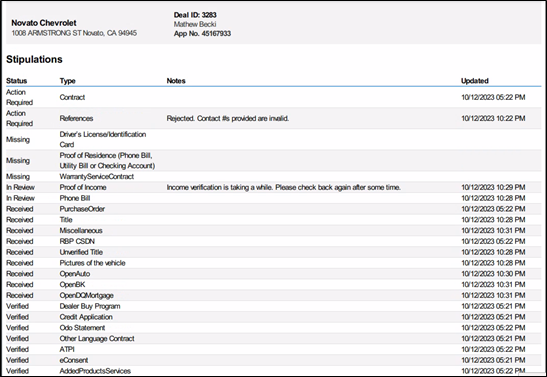Select applicant name Mathew Becki
Screen dimensions: 547x377
[x=195, y=24]
